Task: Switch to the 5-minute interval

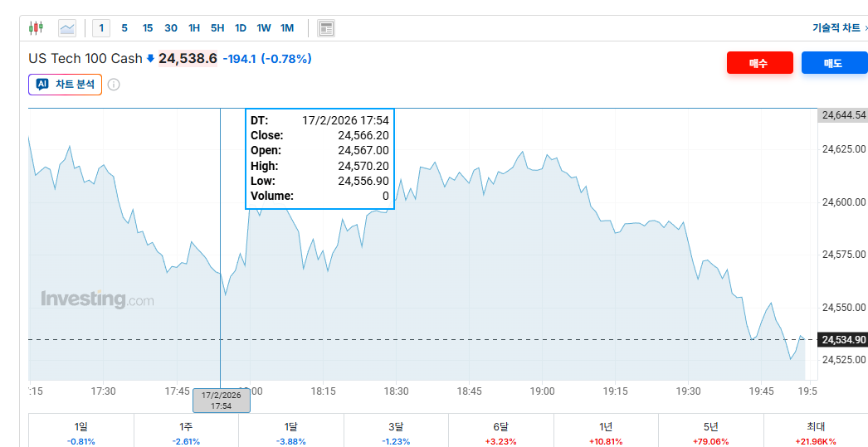Action: [124, 28]
